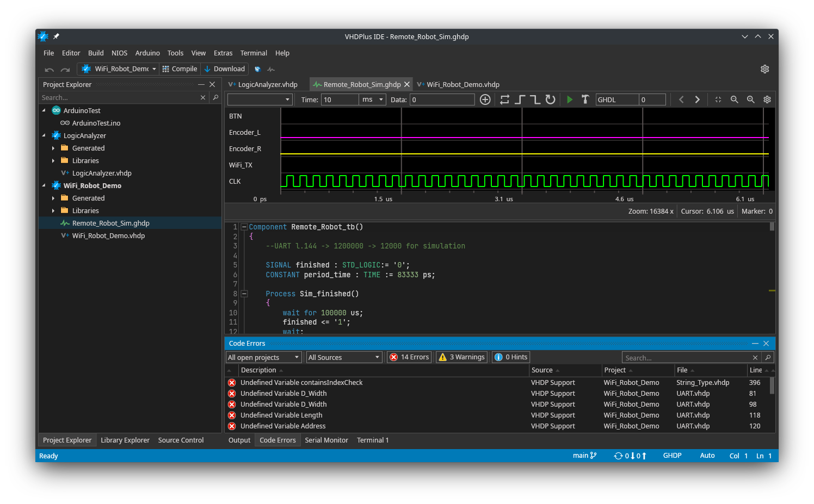Open the NIOS menu
This screenshot has width=814, height=504.
point(119,53)
